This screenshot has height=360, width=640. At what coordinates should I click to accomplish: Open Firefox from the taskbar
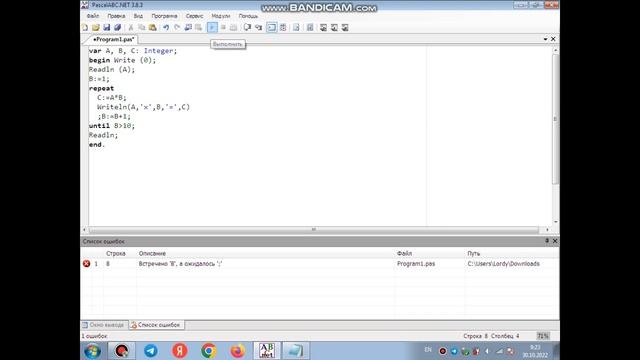pos(238,351)
